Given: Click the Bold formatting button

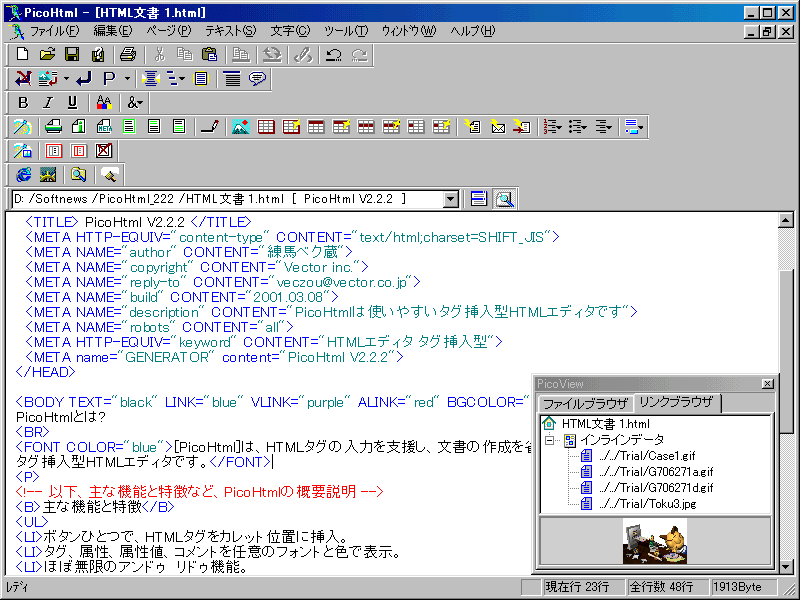Looking at the screenshot, I should click(x=23, y=102).
